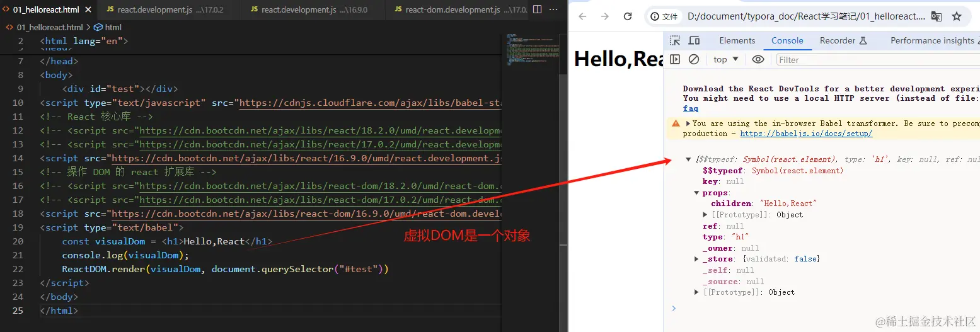Select the type: "h1" property line

click(725, 237)
